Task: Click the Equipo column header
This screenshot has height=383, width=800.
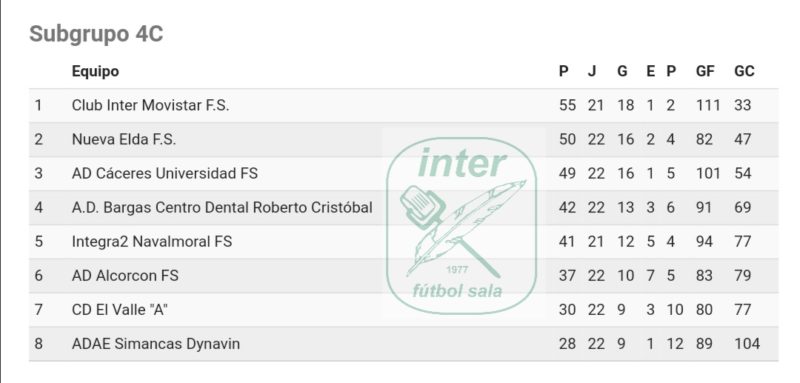Action: pyautogui.click(x=95, y=71)
